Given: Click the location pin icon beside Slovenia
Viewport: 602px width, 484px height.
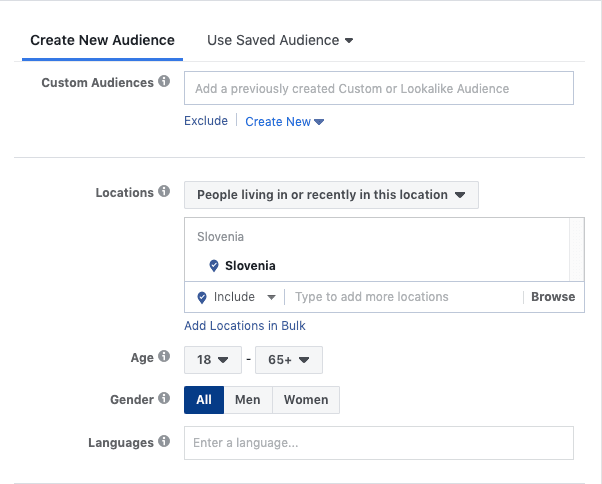Looking at the screenshot, I should tap(213, 266).
